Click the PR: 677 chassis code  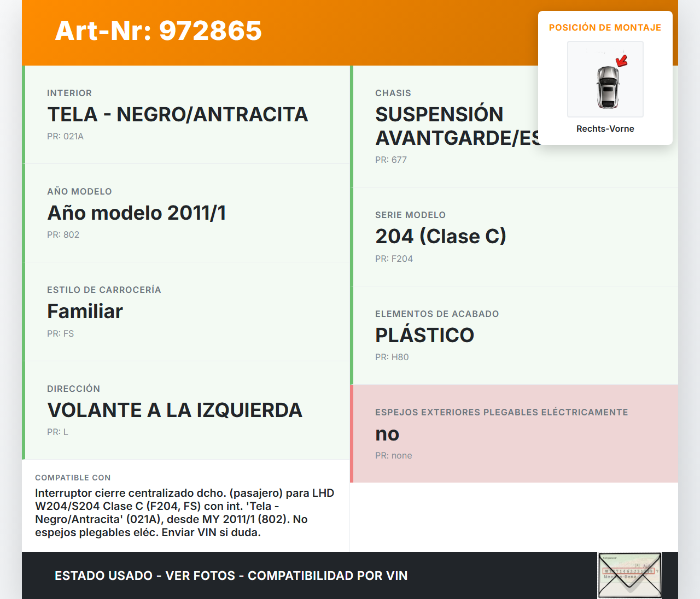390,160
